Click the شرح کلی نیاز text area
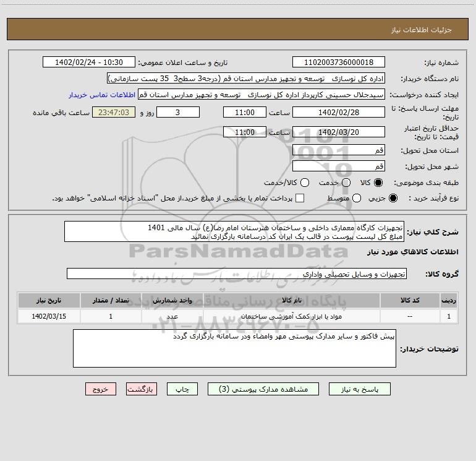Image resolution: width=476 pixels, height=461 pixels. pos(234,231)
